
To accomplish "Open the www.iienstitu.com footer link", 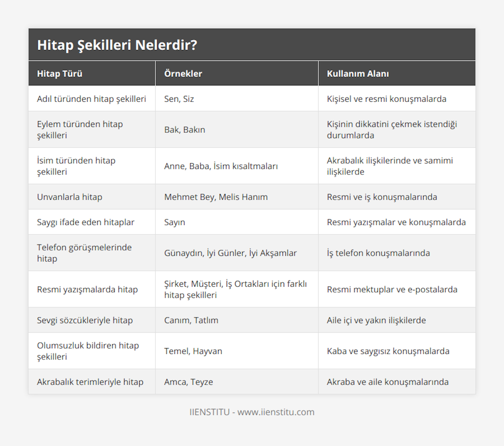I will [x=276, y=412].
